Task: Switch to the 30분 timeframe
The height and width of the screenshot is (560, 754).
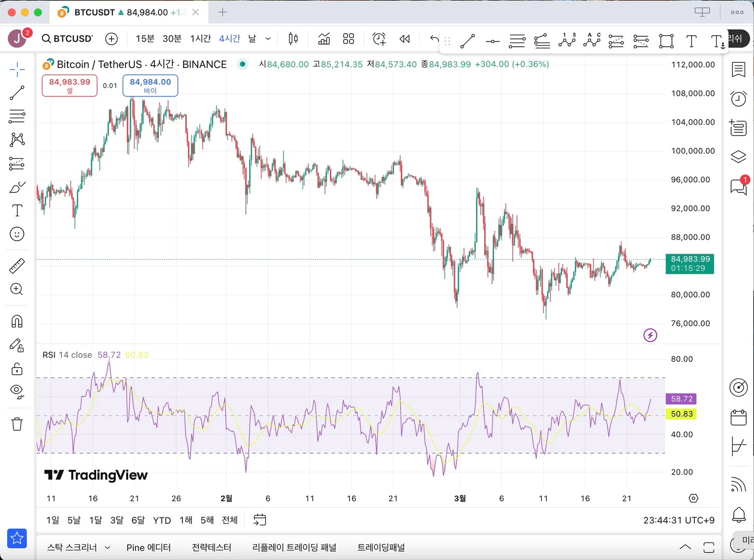Action: coord(172,39)
